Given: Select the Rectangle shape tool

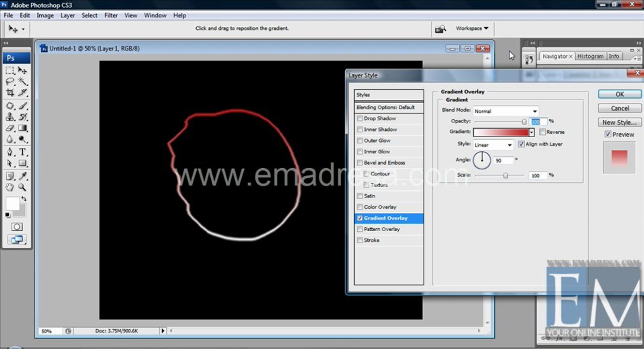Looking at the screenshot, I should [23, 163].
